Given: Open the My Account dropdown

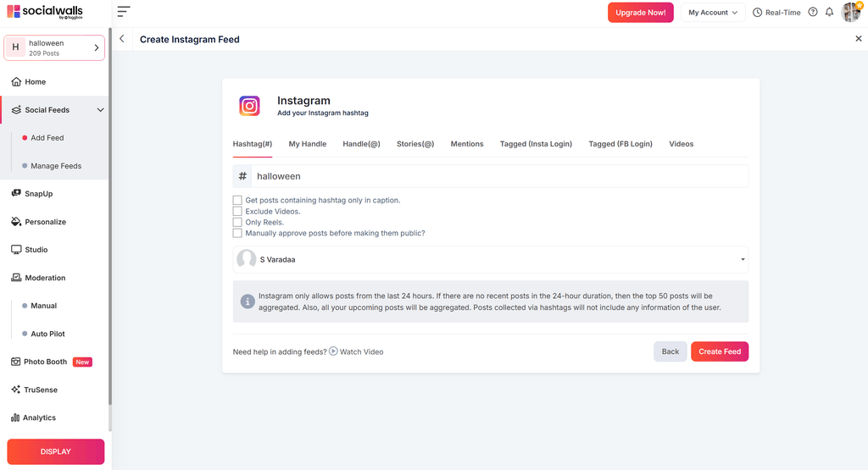Looking at the screenshot, I should pos(712,12).
